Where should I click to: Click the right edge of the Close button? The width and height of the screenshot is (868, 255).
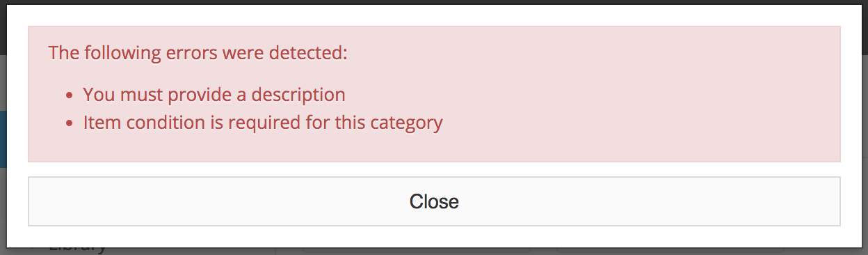[x=835, y=201]
